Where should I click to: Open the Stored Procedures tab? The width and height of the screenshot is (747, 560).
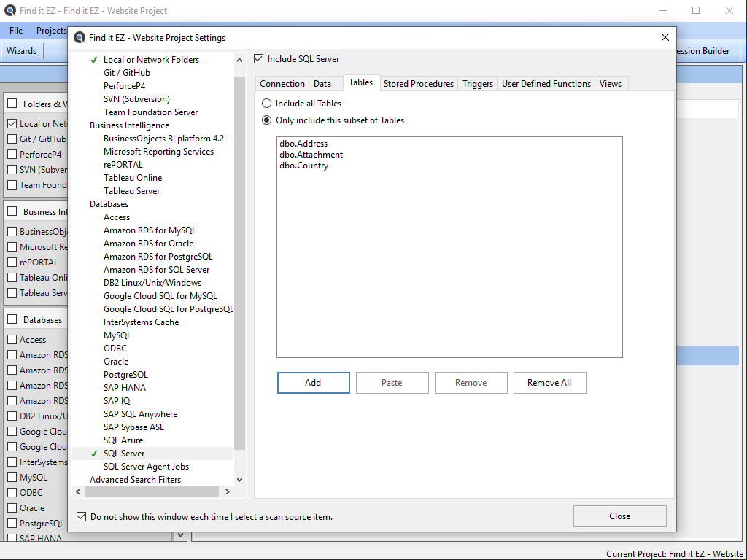418,84
